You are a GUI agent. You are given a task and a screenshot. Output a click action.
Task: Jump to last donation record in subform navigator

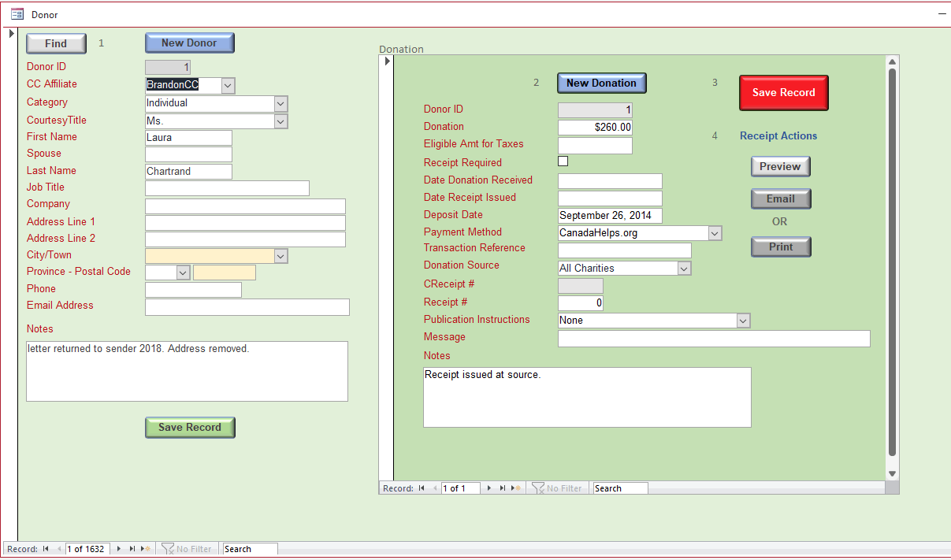(502, 488)
